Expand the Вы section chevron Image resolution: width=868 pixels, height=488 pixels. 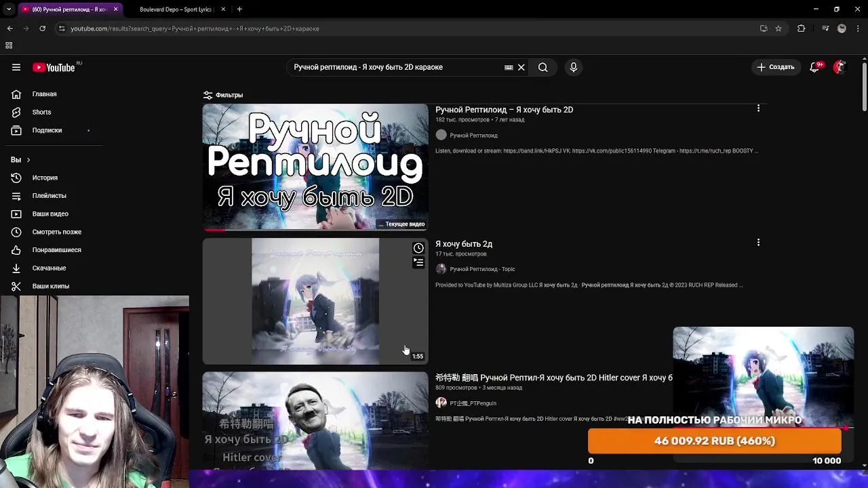28,160
